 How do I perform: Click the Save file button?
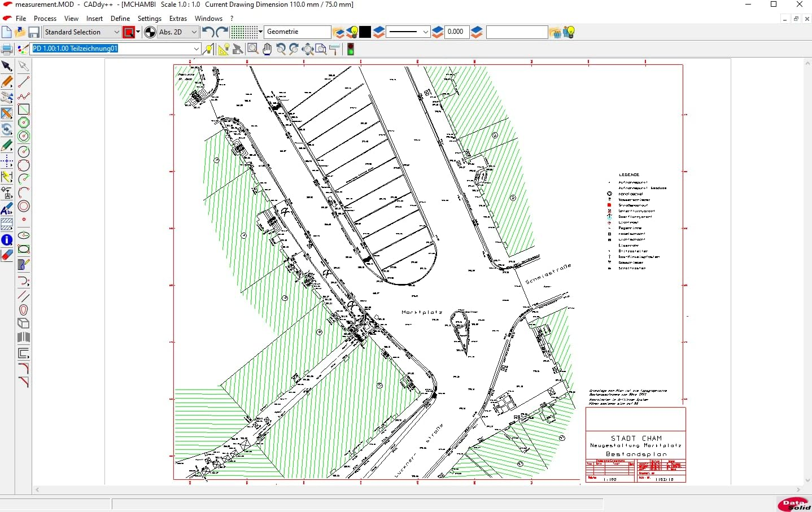[x=34, y=32]
